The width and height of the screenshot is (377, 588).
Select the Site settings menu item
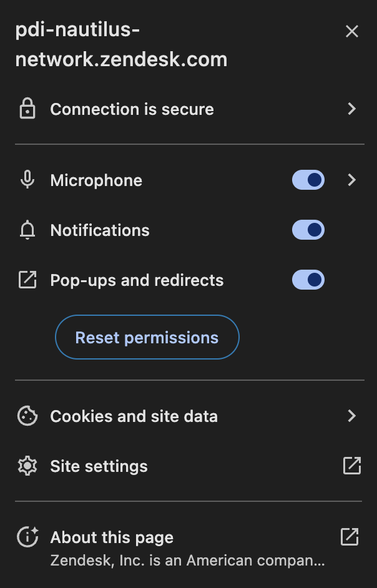188,466
